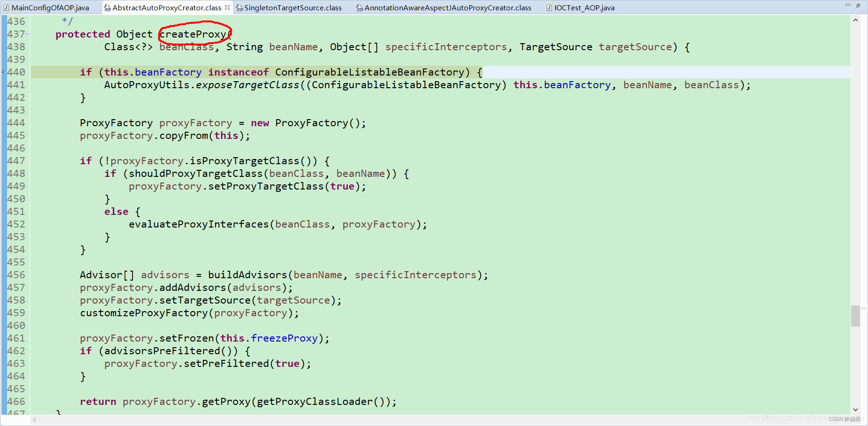Click 'TargetSource' type on line 438
The image size is (868, 426).
[556, 47]
